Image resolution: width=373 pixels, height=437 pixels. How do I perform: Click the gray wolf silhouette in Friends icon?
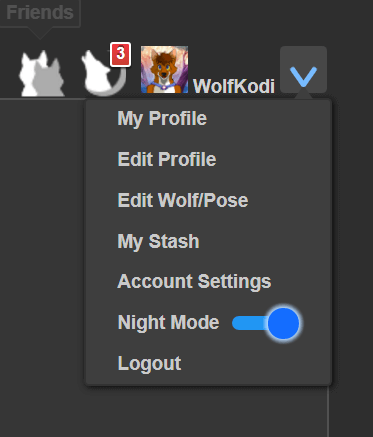(x=49, y=78)
